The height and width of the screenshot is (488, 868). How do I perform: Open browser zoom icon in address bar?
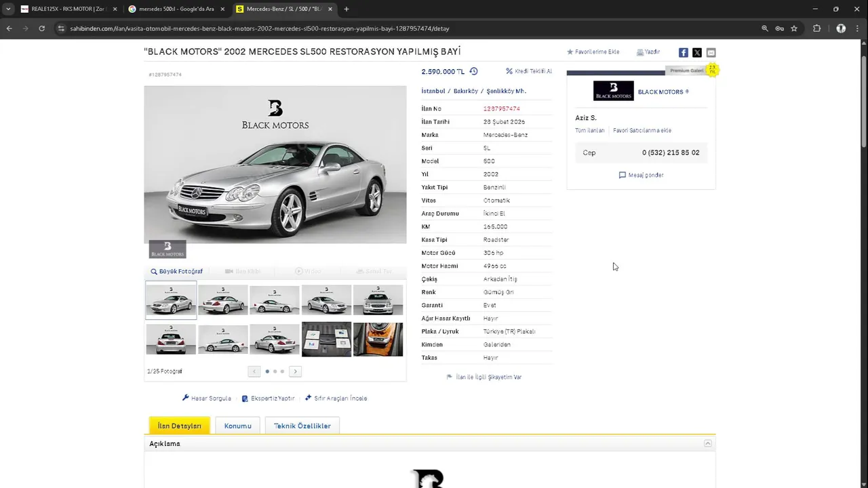[x=765, y=28]
